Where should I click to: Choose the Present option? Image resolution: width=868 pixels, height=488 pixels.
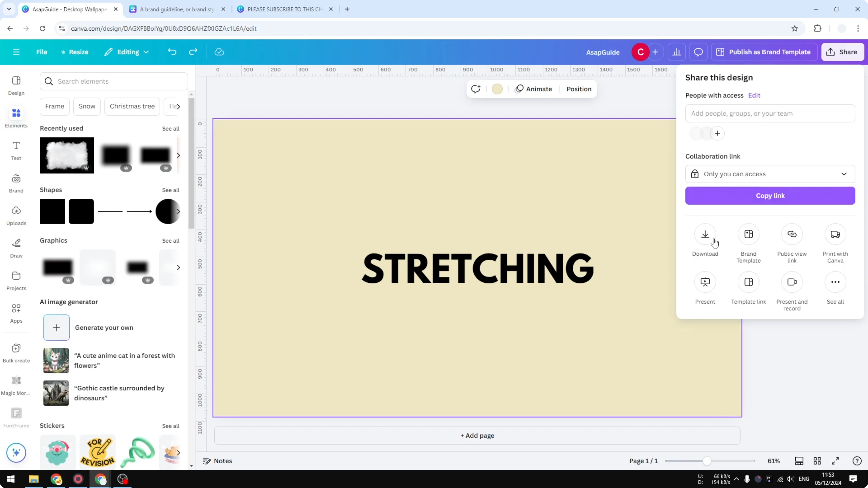coord(705,288)
